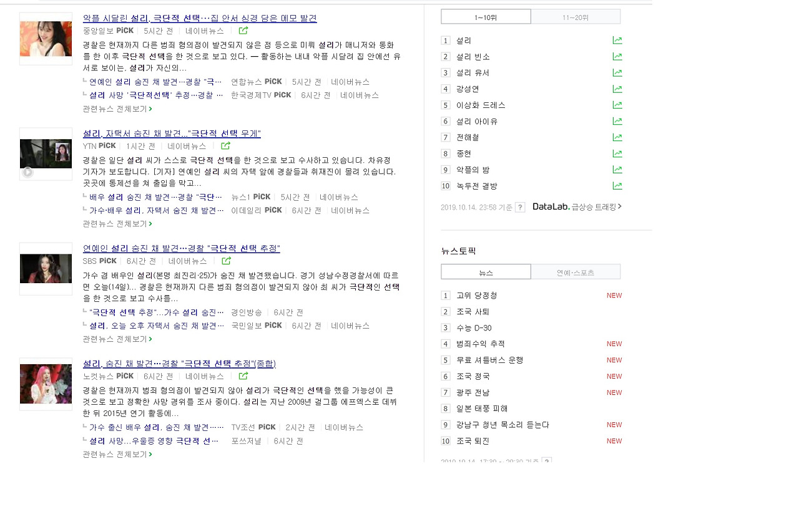The width and height of the screenshot is (799, 532).
Task: Select the 뉴스 tab under 뉴스토픽
Action: click(486, 272)
